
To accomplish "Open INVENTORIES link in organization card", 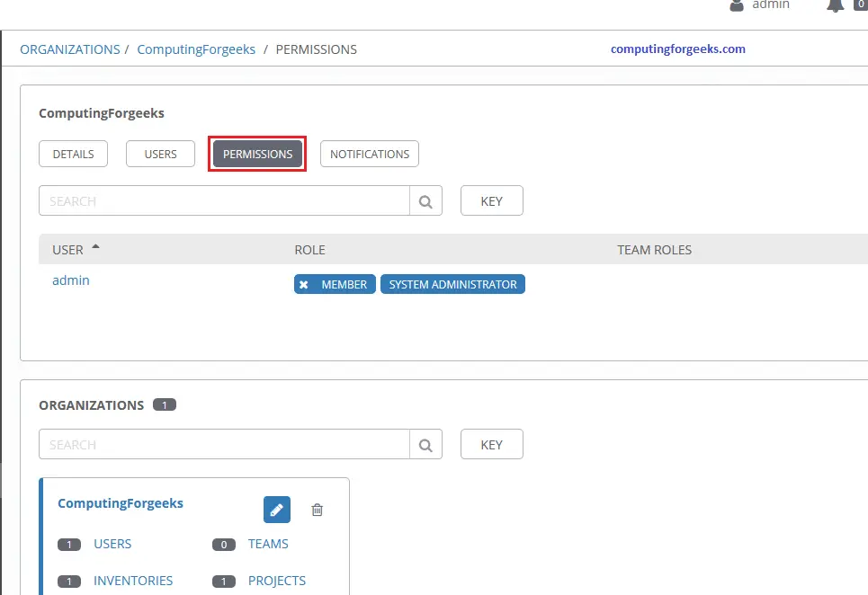I will tap(133, 581).
